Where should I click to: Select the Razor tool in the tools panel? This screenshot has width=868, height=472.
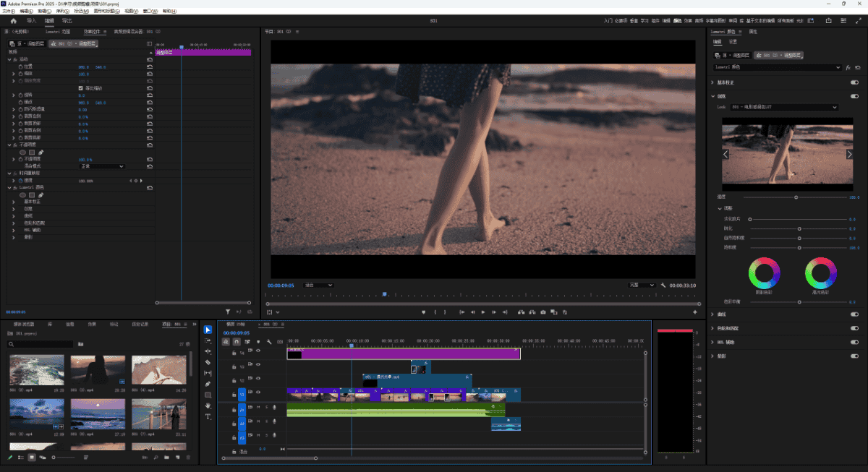(x=208, y=362)
